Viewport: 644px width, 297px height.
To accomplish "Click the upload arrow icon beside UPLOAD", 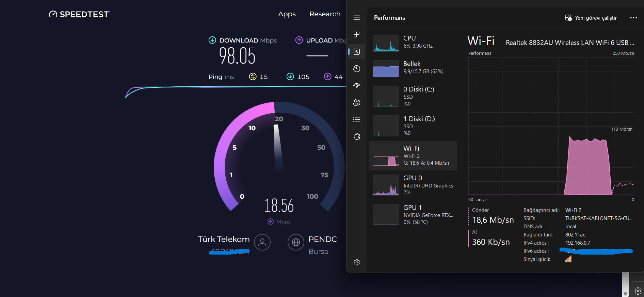I will point(299,40).
